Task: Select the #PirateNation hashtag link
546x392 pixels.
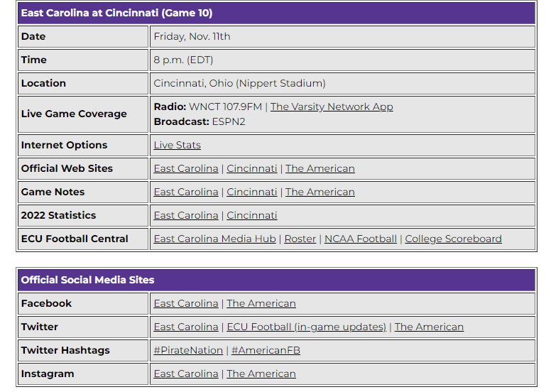Action: [188, 350]
